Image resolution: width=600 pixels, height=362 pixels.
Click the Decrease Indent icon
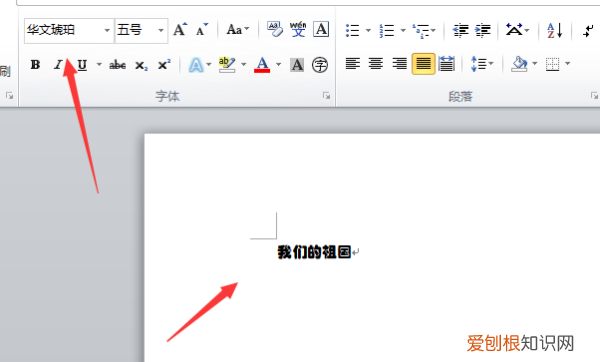[x=460, y=30]
